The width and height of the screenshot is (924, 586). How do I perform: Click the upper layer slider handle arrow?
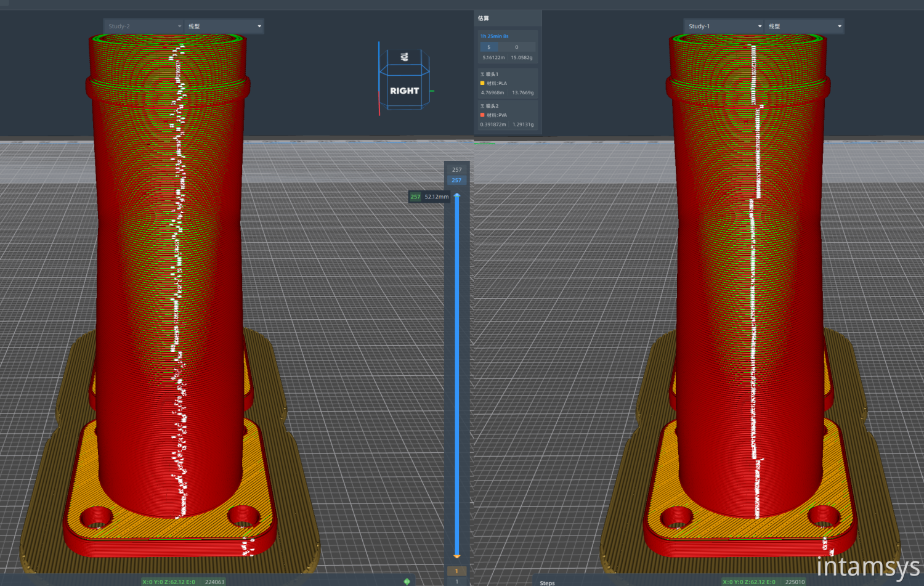click(x=457, y=196)
